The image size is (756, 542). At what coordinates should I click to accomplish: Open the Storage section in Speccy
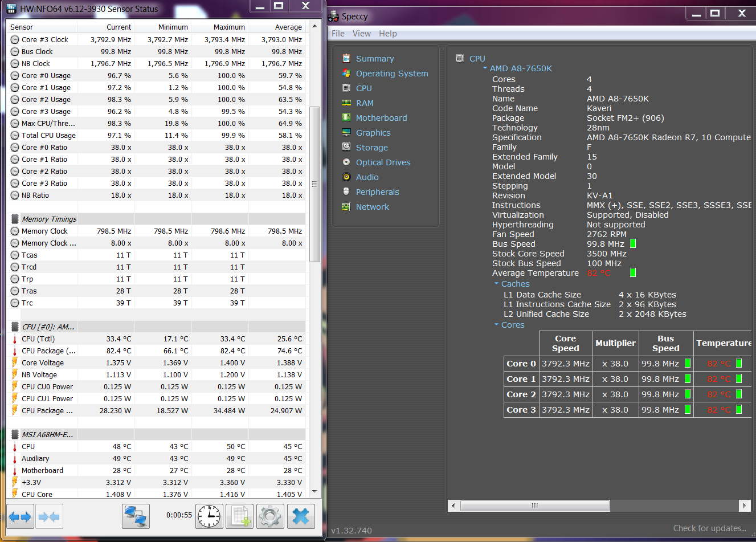point(371,148)
